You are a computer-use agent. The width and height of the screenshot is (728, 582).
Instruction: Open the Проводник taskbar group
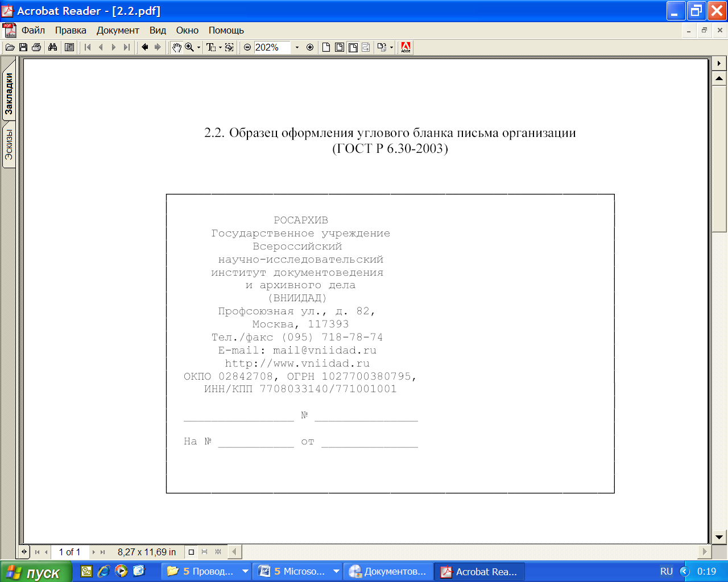coord(207,572)
